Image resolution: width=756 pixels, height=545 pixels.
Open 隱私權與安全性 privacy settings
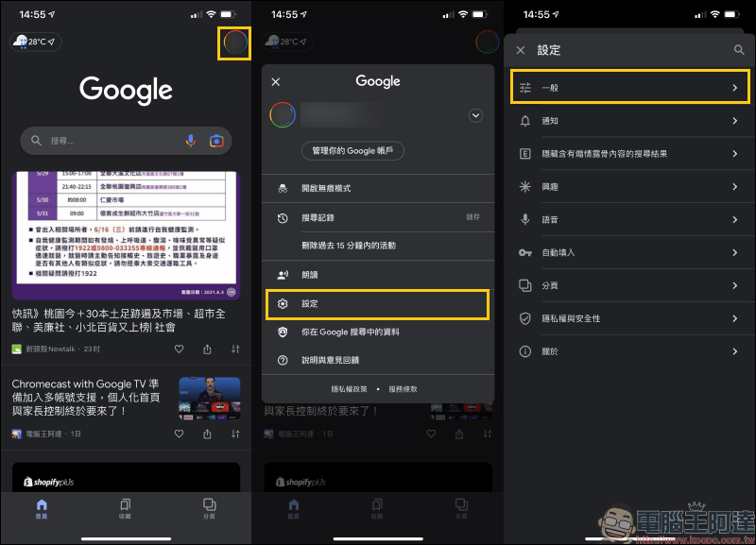630,318
